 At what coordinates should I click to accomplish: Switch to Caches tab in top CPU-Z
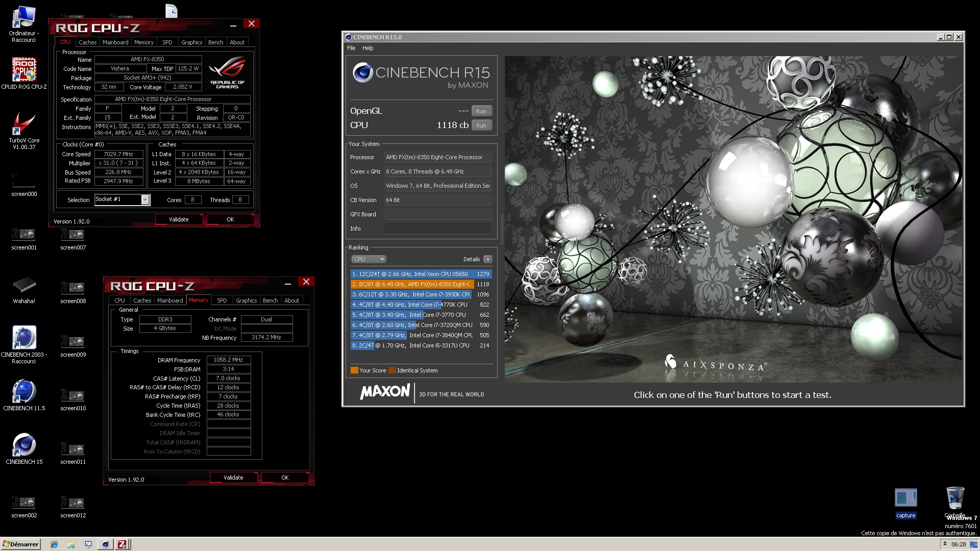[87, 42]
